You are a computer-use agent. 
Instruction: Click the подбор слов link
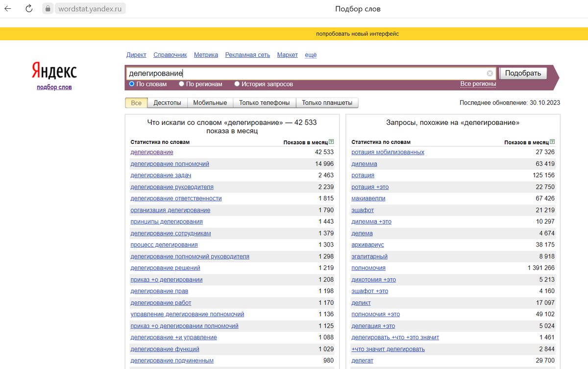click(x=54, y=87)
